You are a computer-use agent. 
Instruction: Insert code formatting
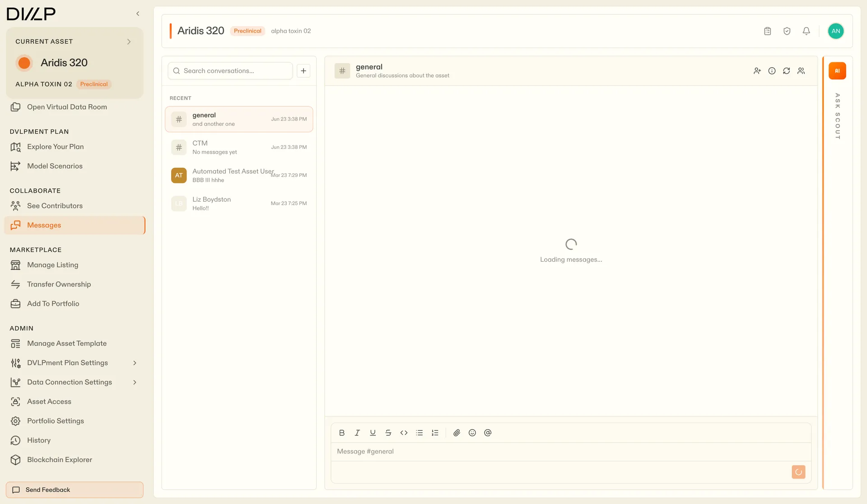[404, 433]
